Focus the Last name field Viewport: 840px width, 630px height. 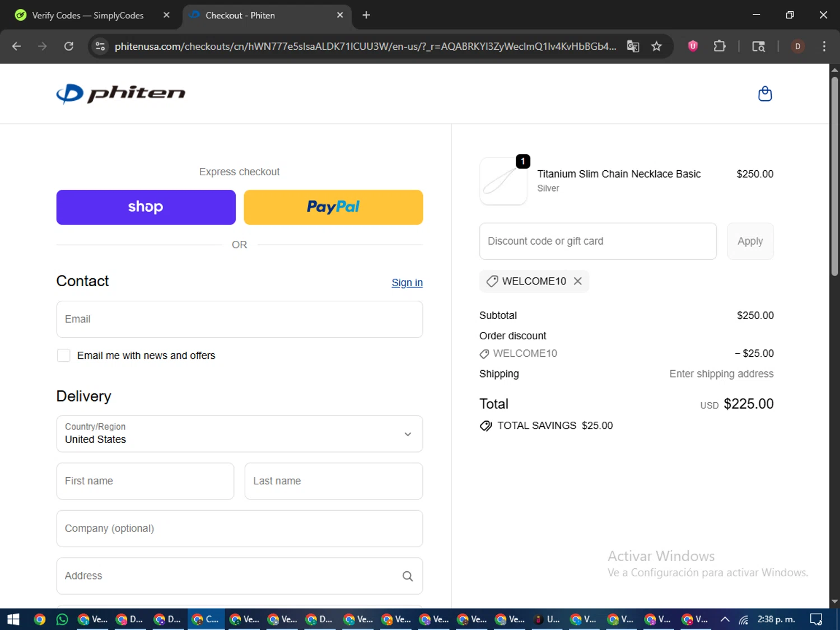[x=334, y=481]
